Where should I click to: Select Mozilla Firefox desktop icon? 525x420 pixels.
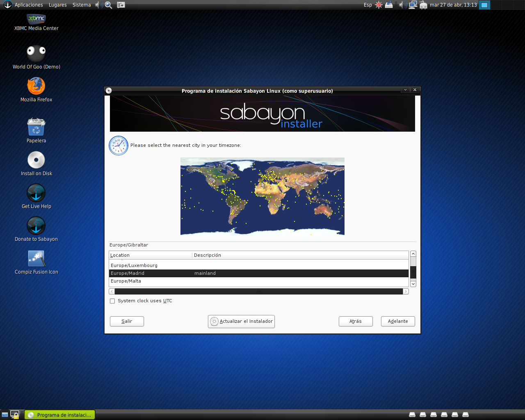pyautogui.click(x=37, y=90)
